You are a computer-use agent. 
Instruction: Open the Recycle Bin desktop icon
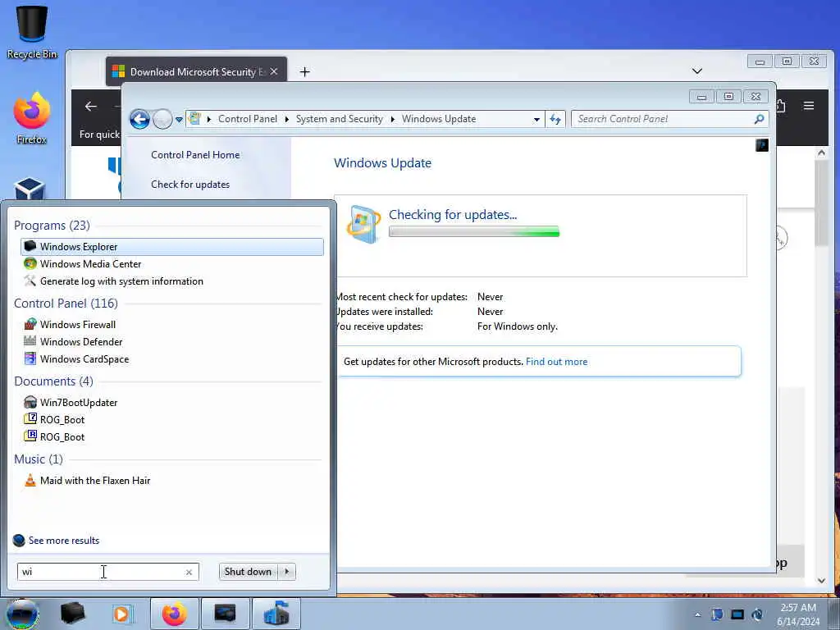[32, 32]
